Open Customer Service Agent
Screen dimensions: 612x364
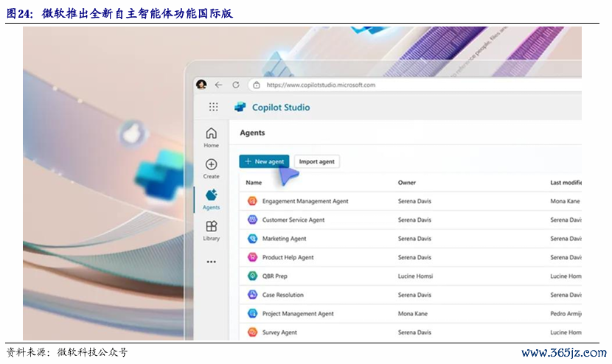(x=293, y=220)
